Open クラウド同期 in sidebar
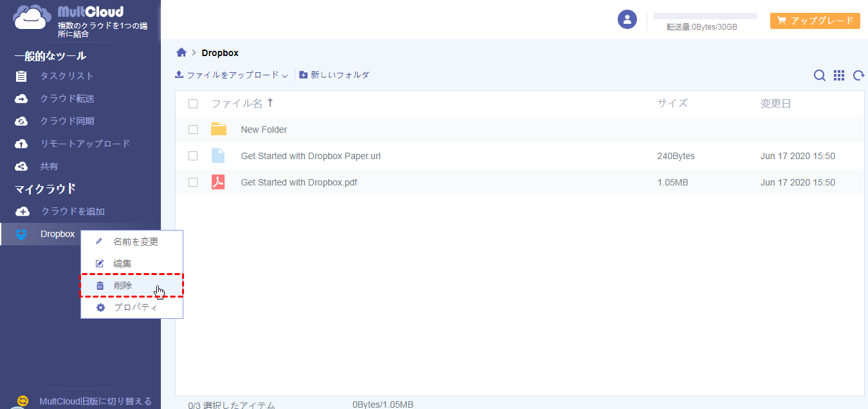This screenshot has width=868, height=409. [x=67, y=121]
